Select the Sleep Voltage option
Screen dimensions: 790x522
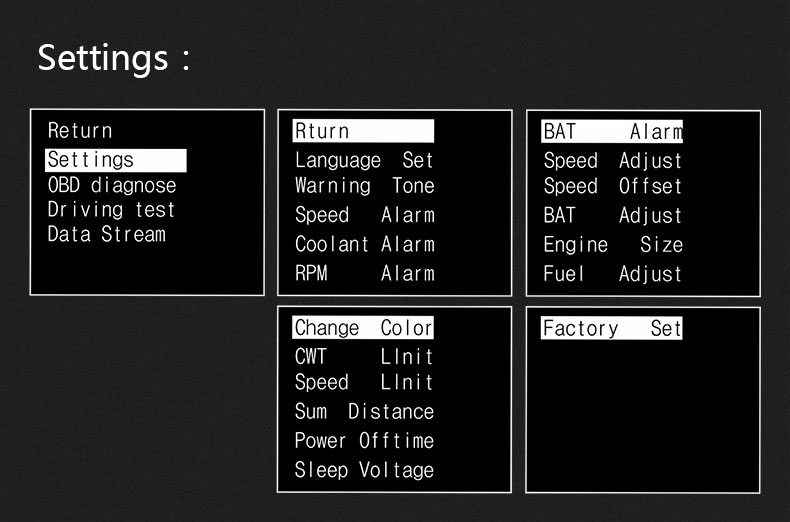364,470
